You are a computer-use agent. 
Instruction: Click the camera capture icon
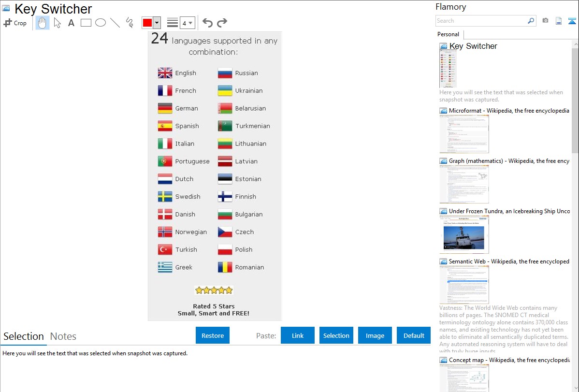pyautogui.click(x=545, y=21)
